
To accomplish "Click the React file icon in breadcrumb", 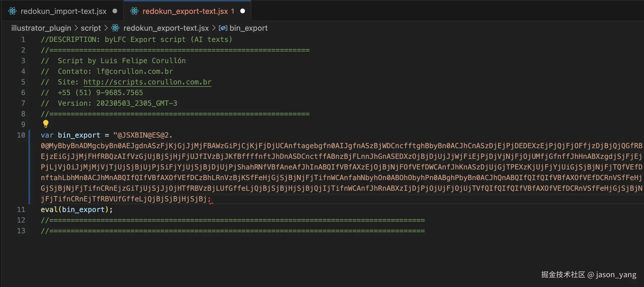I will tap(115, 28).
